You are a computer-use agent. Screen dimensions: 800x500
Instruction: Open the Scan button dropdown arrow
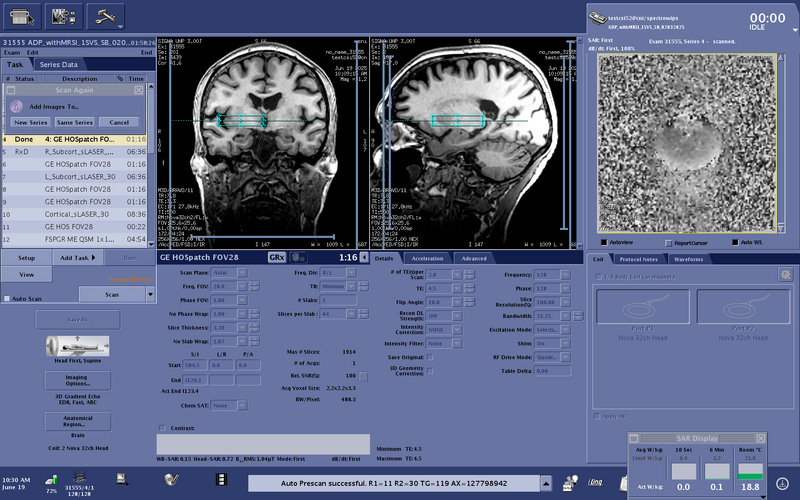click(x=150, y=294)
